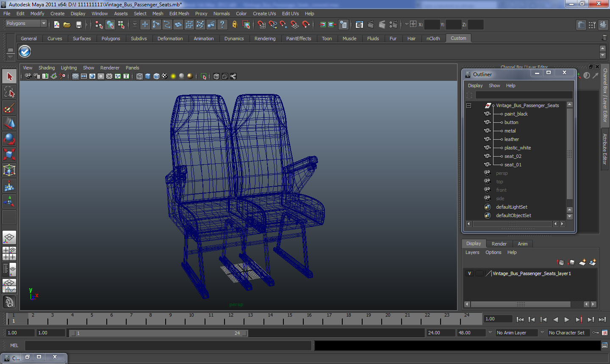610x364 pixels.
Task: Switch to four view layout
Action: point(9,253)
